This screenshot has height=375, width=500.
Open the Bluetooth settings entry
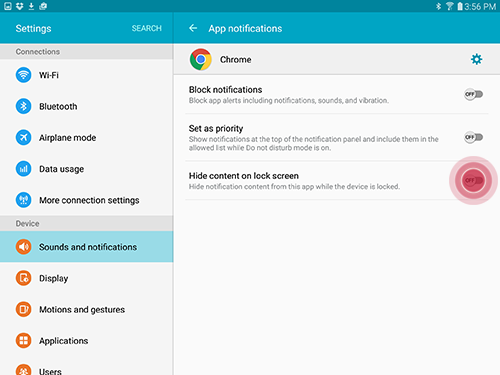pyautogui.click(x=87, y=106)
